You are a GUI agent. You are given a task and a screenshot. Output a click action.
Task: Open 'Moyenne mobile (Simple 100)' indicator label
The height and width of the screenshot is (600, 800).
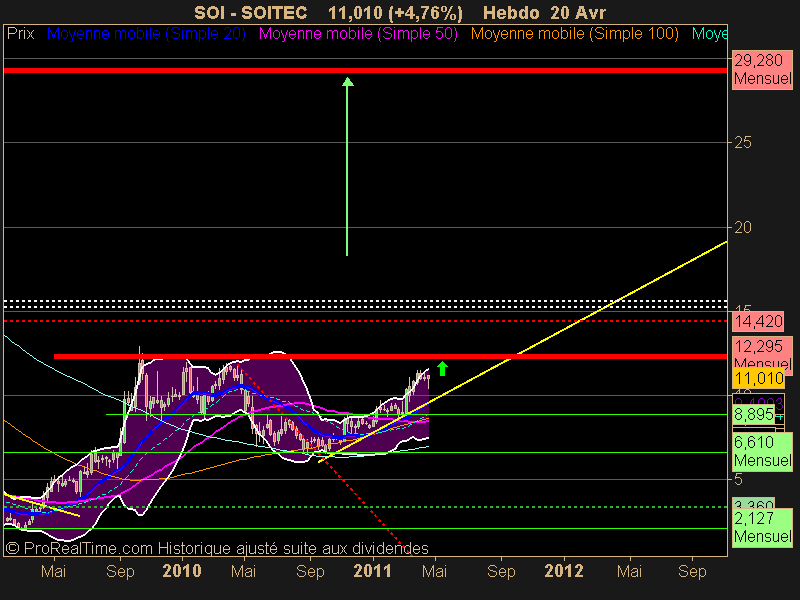click(x=574, y=34)
